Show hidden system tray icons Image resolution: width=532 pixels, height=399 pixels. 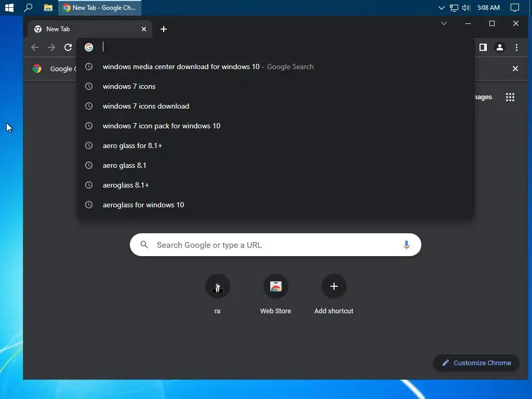point(441,7)
